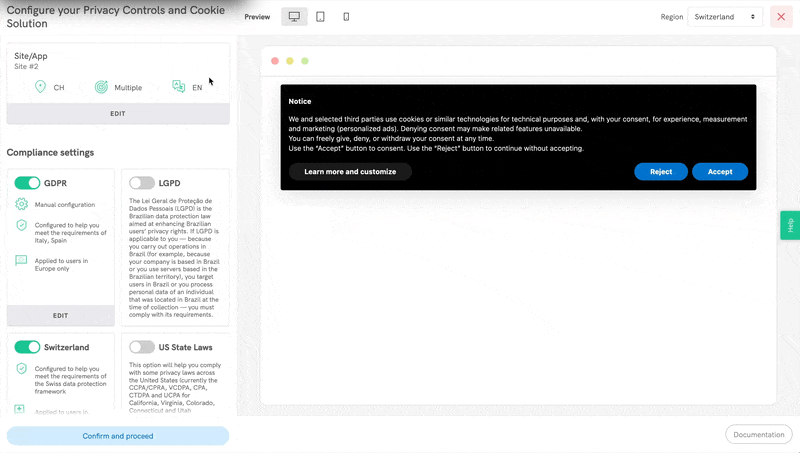800x453 pixels.
Task: Click the manual configuration gear icon
Action: [22, 204]
